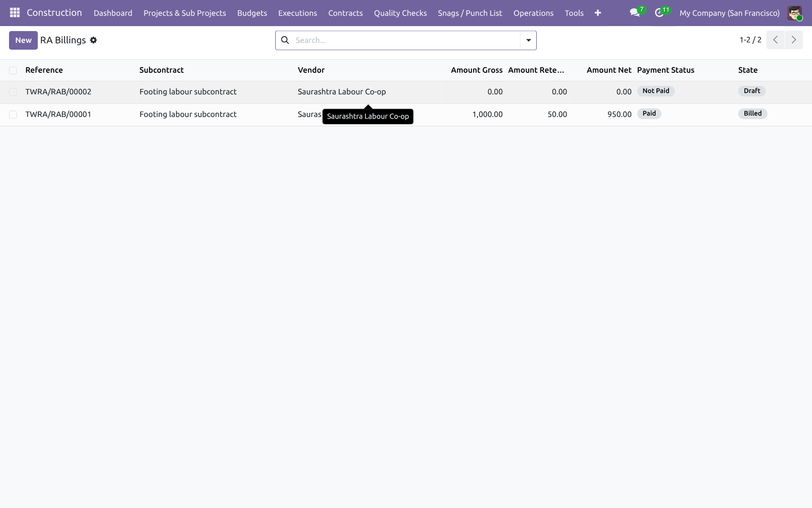Open Projects & Sub Projects menu
The image size is (812, 508).
185,13
